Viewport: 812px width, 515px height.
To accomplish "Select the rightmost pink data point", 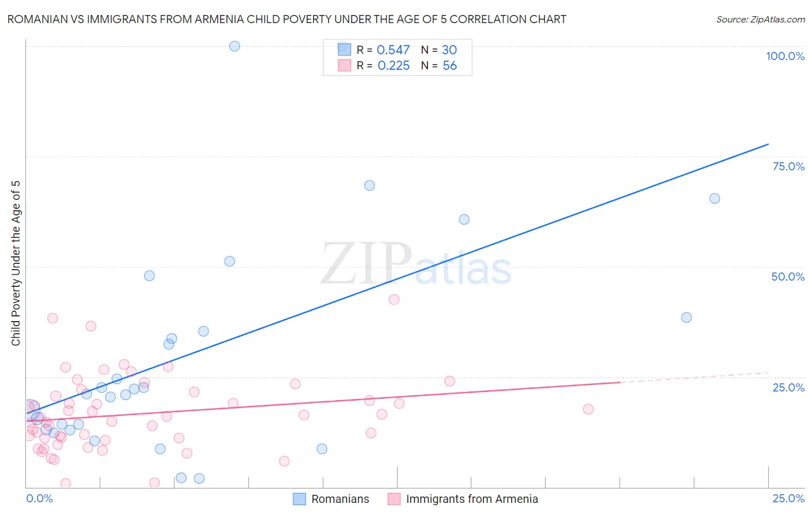I will pos(588,409).
